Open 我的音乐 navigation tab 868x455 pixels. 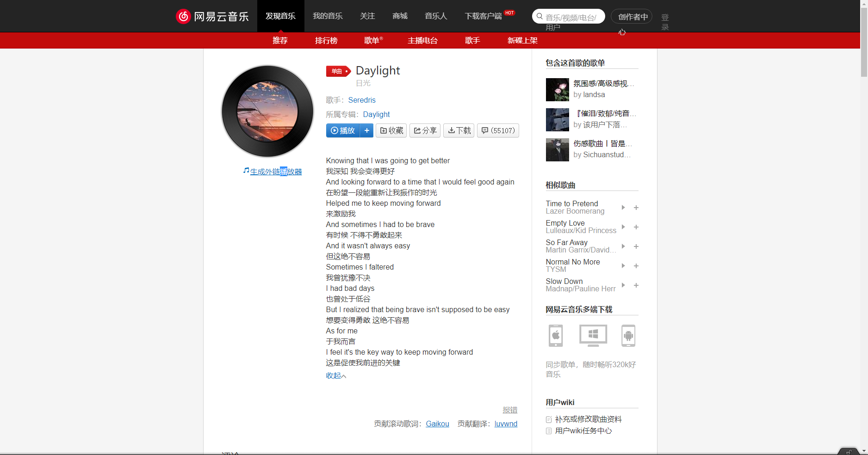pos(328,16)
